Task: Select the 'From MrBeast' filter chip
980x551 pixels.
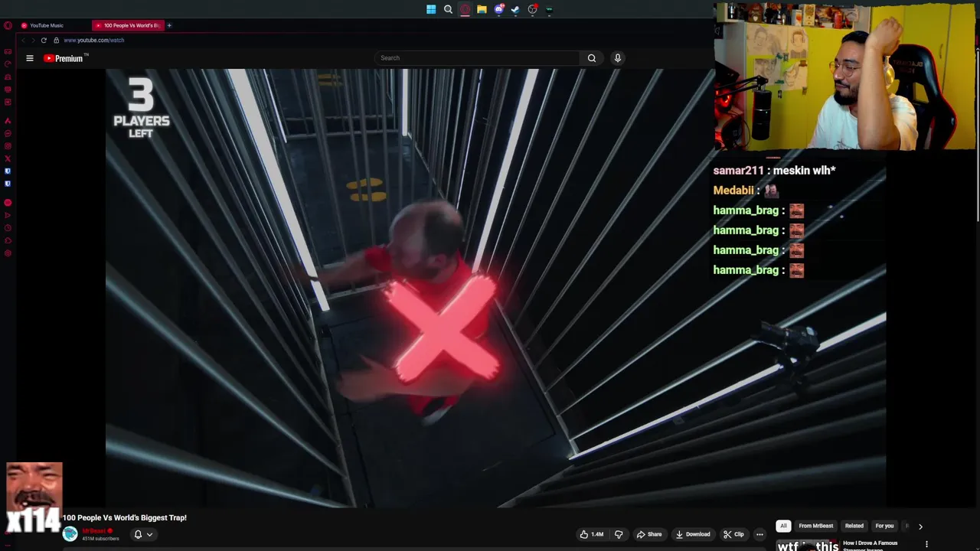Action: click(815, 526)
